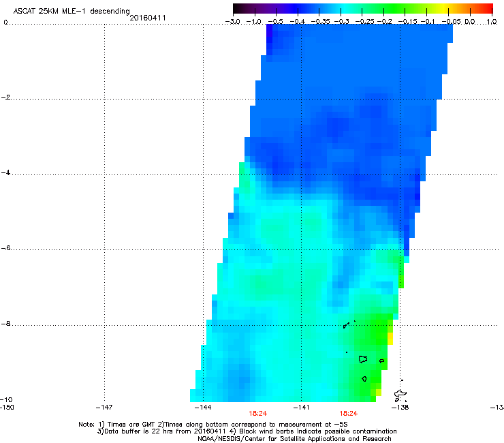The width and height of the screenshot is (504, 443).
Task: Click the note 'Data buffer is 22 hrs'
Action: tap(138, 431)
